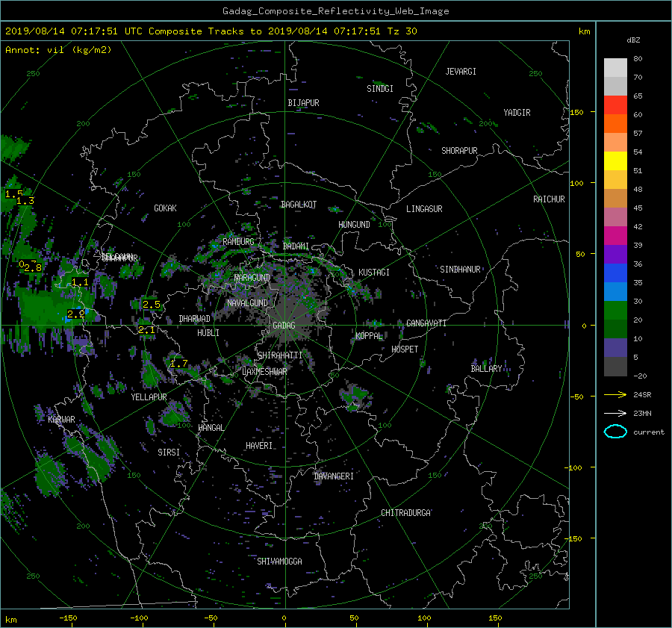Screen dimensions: 672x628
Task: Click the HOSPET city label
Action: coord(405,349)
